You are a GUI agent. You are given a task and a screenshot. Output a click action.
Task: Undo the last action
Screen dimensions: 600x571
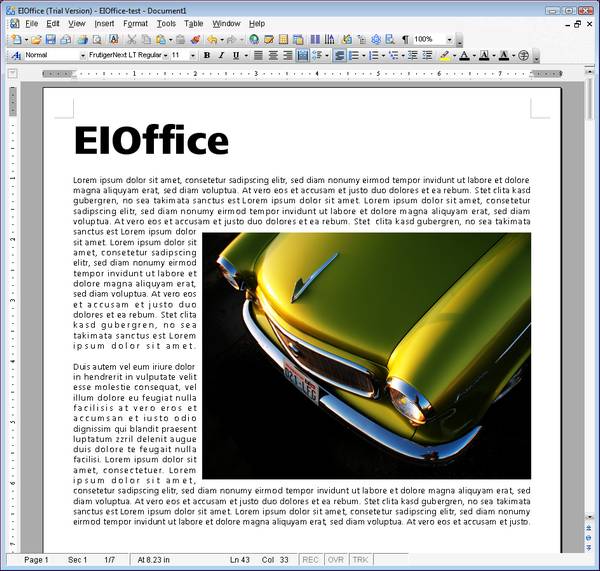(212, 39)
